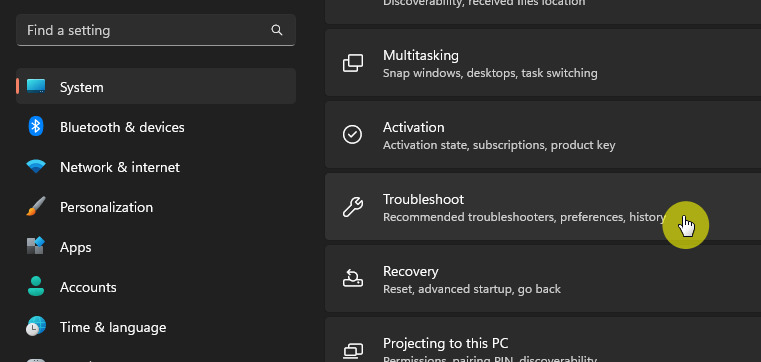
Task: Click 'Recommended troubleshooters, preferences, history' text
Action: click(x=524, y=217)
